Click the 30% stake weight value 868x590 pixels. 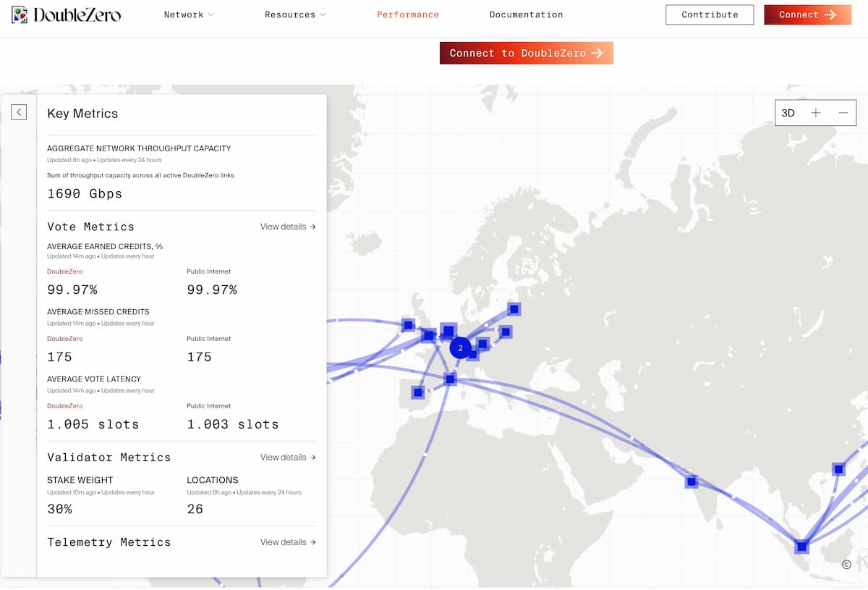click(59, 509)
